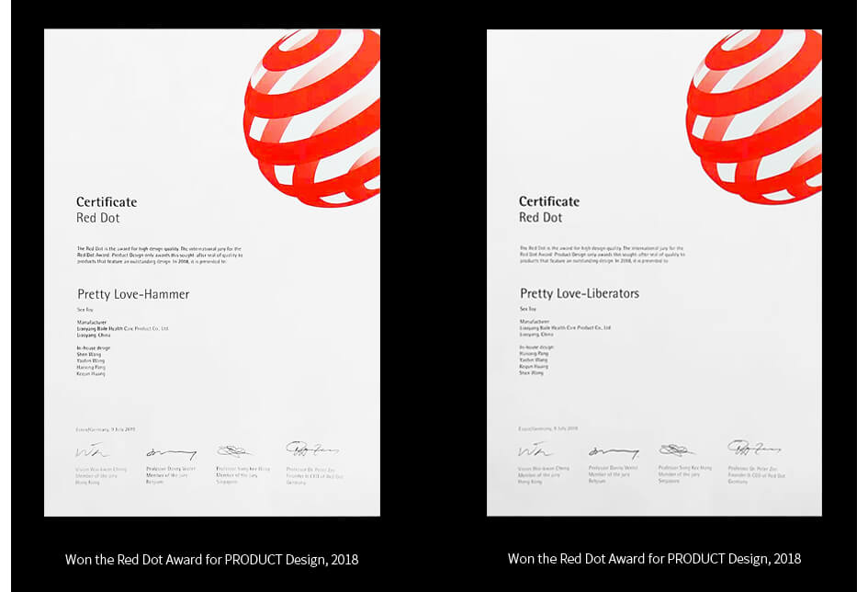This screenshot has height=592, width=868.
Task: Click the Singapore jury member's signature on the left certificate
Action: pos(235,450)
